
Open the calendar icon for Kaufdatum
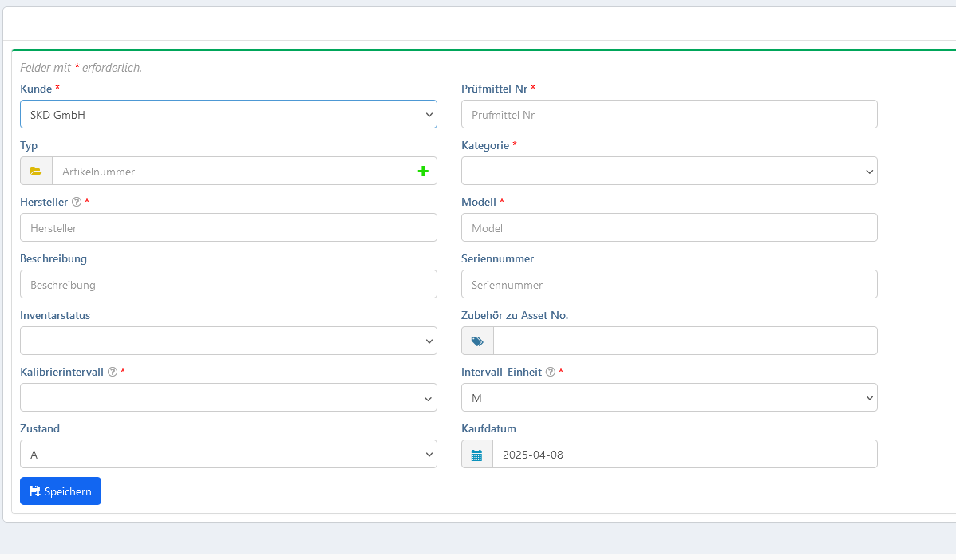[x=477, y=455]
